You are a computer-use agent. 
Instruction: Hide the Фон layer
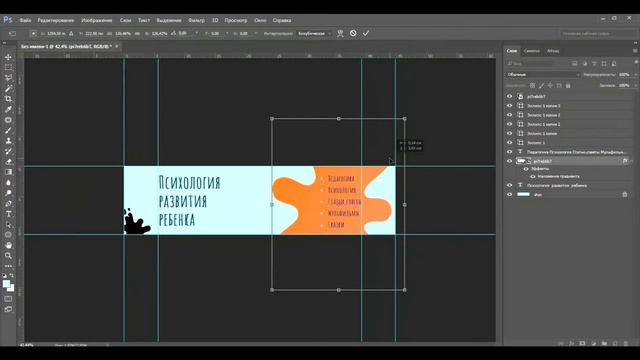tap(509, 195)
